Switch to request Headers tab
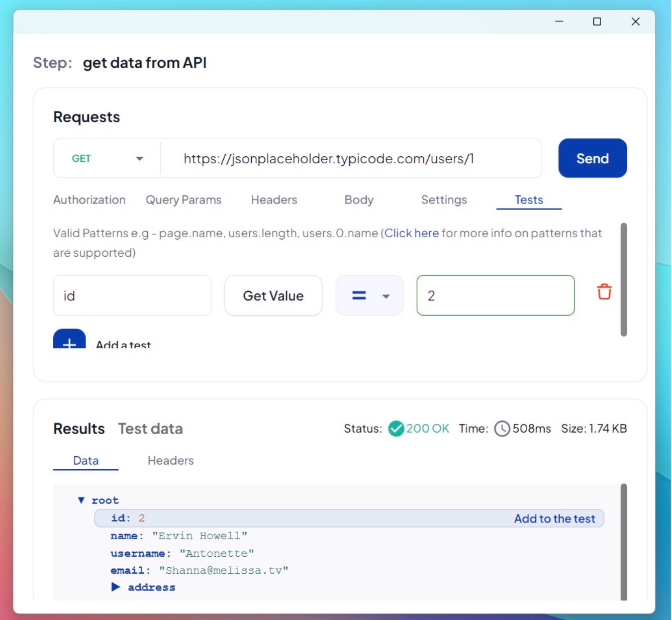The width and height of the screenshot is (672, 620). 274,200
